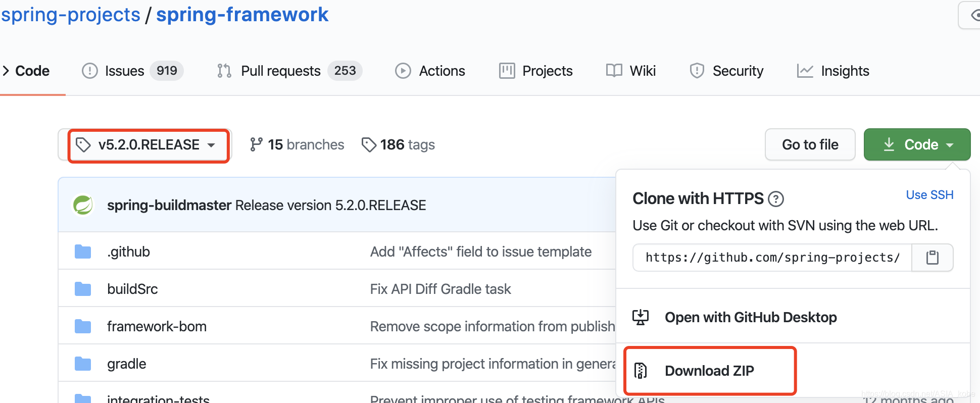Toggle the green Code dropdown button
This screenshot has height=403, width=980.
point(917,145)
